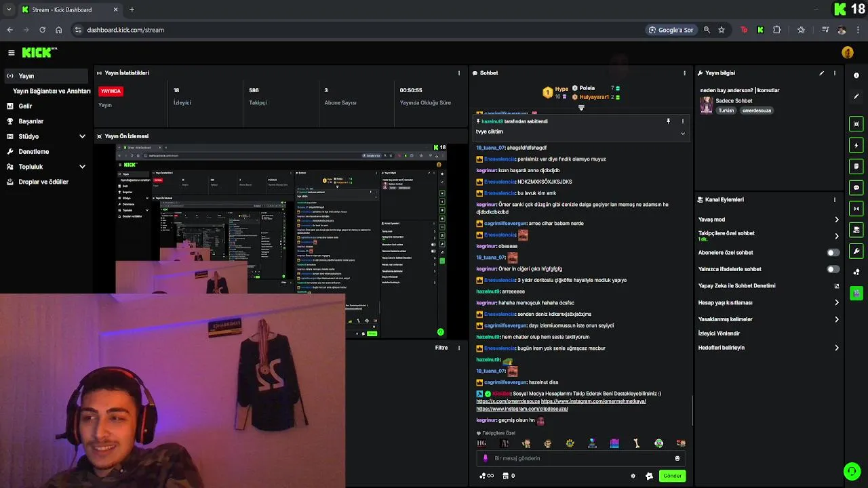868x488 pixels.
Task: Click the shop icon showing 0
Action: pyautogui.click(x=508, y=476)
